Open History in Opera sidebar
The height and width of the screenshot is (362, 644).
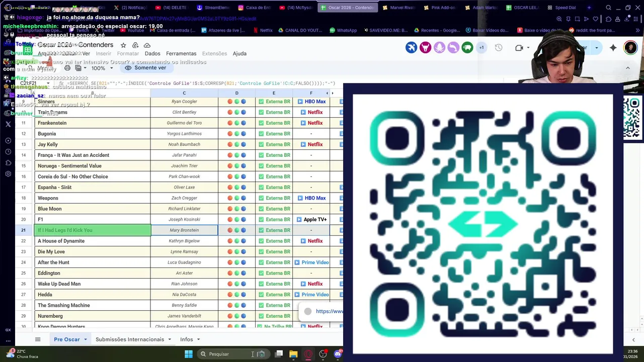[x=8, y=152]
